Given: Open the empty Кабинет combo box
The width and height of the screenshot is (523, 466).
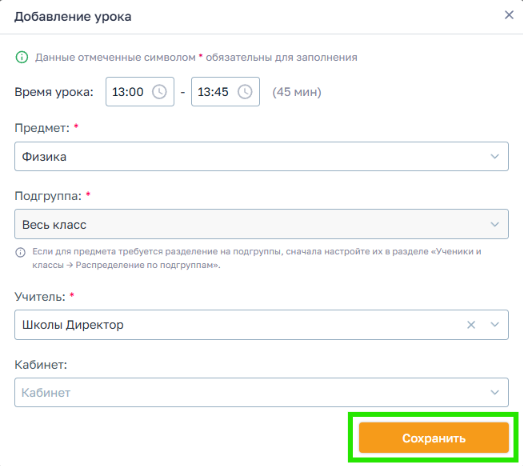Looking at the screenshot, I should point(261,392).
